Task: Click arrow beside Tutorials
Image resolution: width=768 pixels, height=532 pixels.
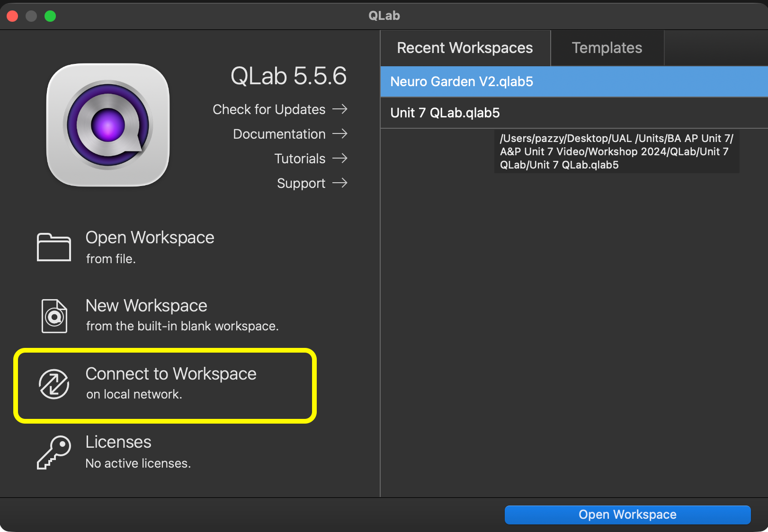Action: click(340, 158)
